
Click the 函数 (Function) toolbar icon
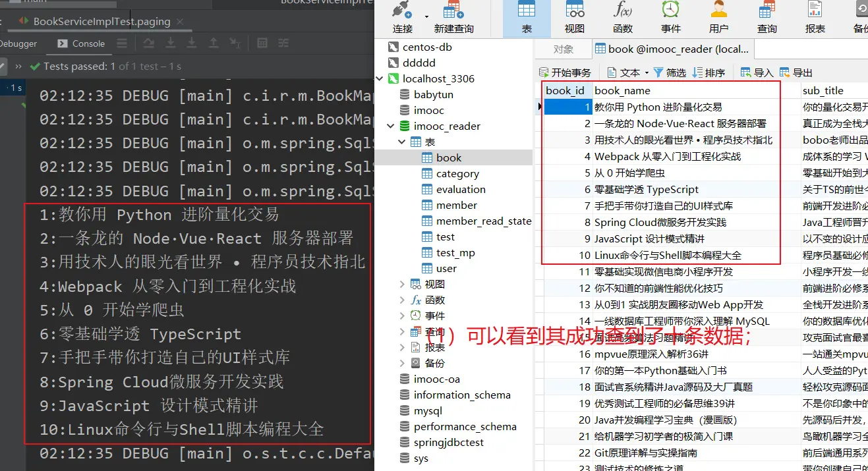pyautogui.click(x=623, y=17)
